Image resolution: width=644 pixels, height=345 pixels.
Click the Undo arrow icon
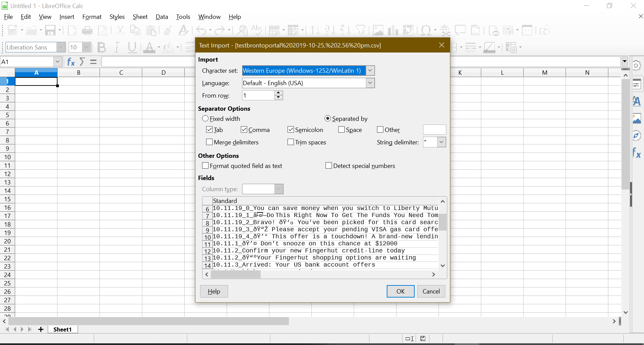[x=201, y=31]
